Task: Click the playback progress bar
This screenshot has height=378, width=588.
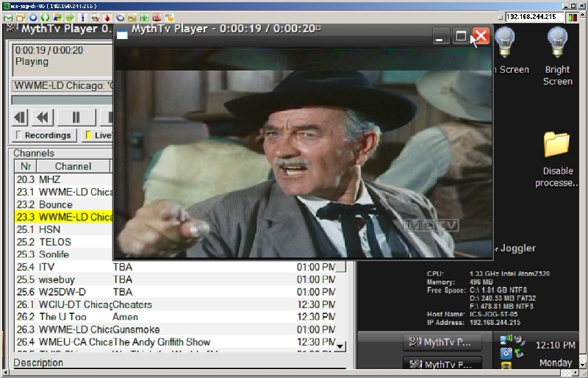Action: coord(62,100)
